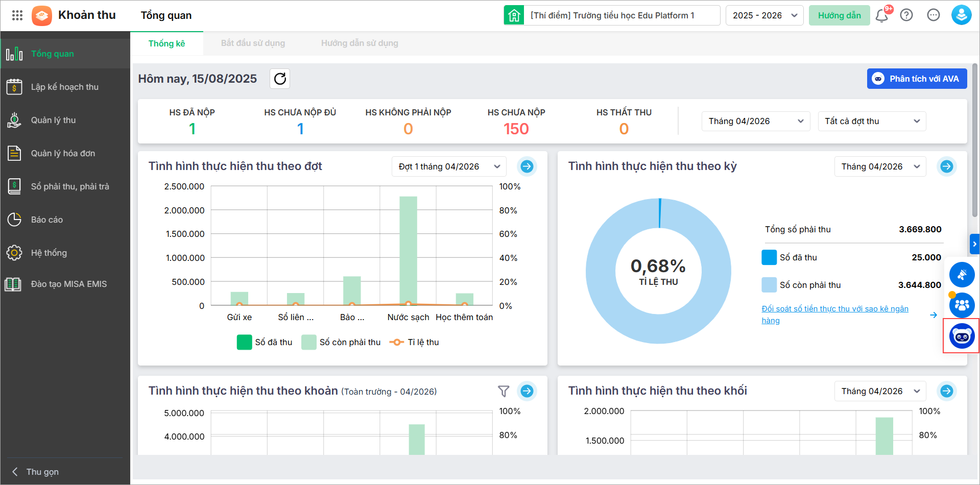Image resolution: width=980 pixels, height=485 pixels.
Task: Expand the 2025 - 2026 school year dropdown
Action: tap(764, 15)
